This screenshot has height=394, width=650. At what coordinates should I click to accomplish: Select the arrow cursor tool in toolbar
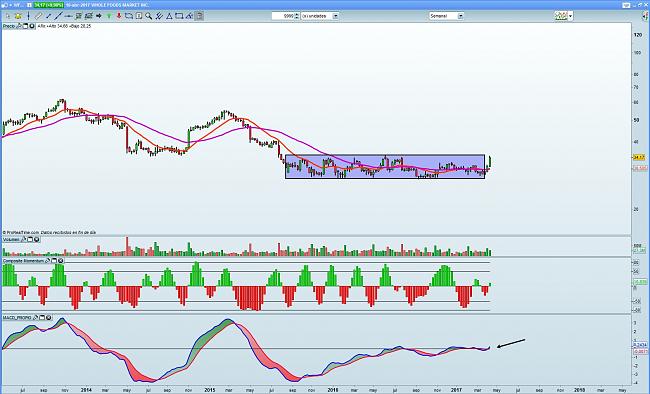8,16
